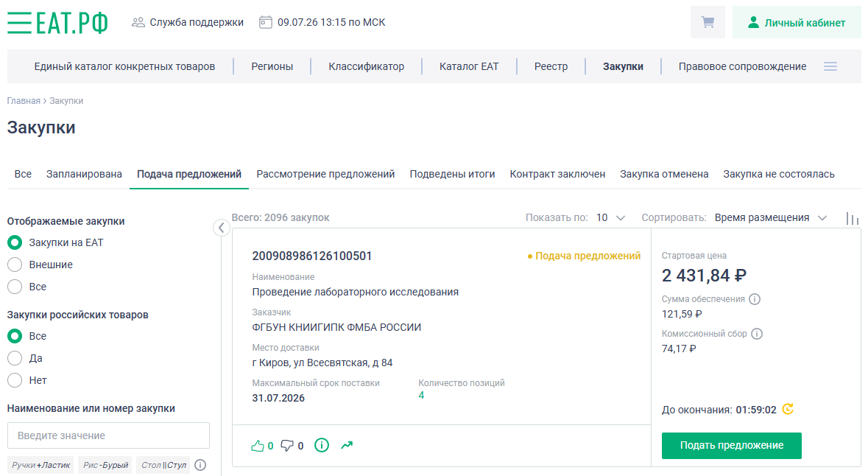Viewport: 868px width, 476px height.
Task: Click delivery deadline '31.07.2026'
Action: click(278, 399)
